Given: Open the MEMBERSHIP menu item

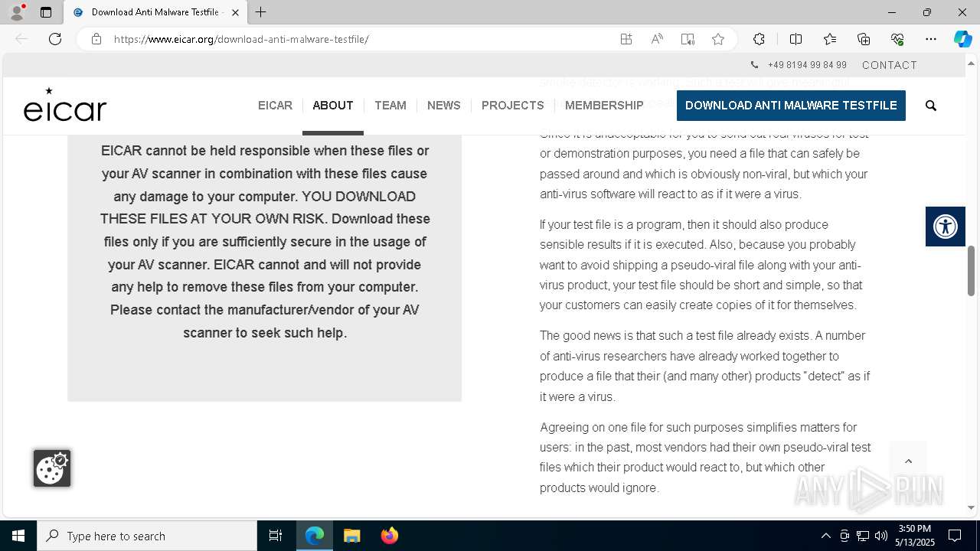Looking at the screenshot, I should click(604, 106).
